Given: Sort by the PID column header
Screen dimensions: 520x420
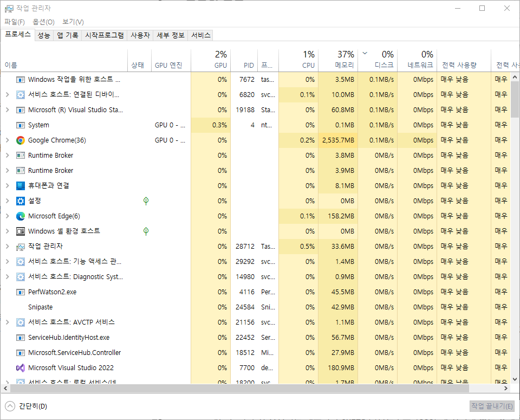Looking at the screenshot, I should click(x=244, y=60).
